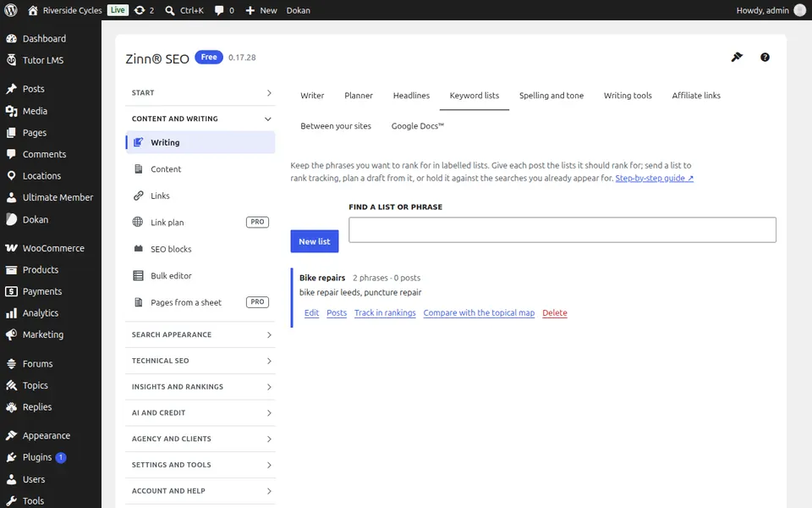
Task: Open the help question mark icon
Action: 765,57
